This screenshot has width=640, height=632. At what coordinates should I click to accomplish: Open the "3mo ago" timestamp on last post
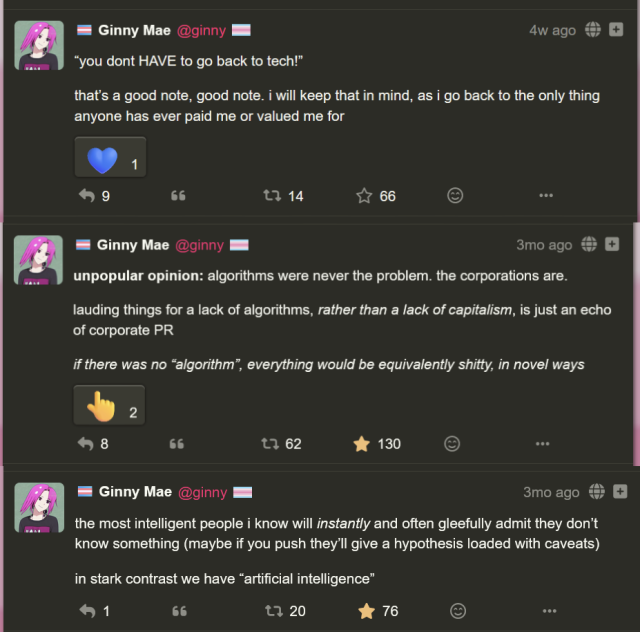(x=551, y=492)
